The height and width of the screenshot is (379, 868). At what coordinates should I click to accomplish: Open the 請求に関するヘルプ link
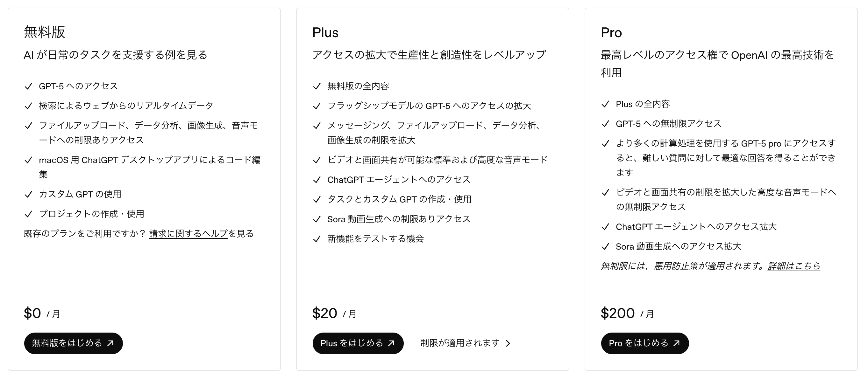189,234
